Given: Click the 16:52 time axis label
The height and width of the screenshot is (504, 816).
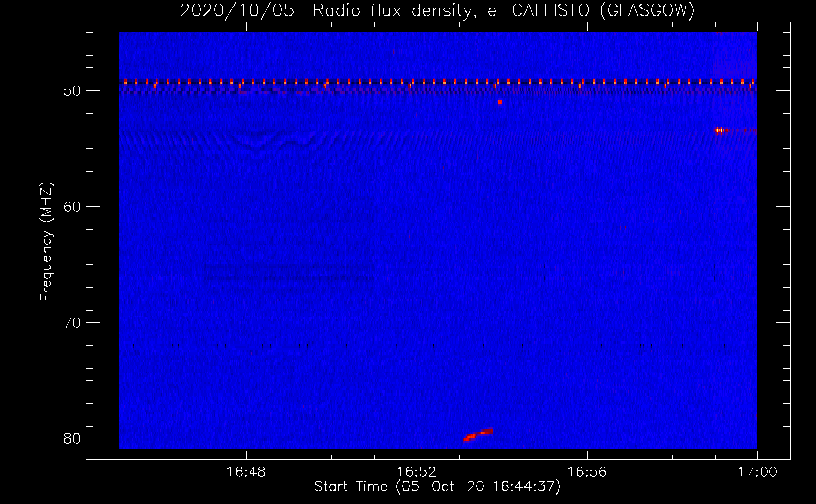Looking at the screenshot, I should pyautogui.click(x=417, y=472).
